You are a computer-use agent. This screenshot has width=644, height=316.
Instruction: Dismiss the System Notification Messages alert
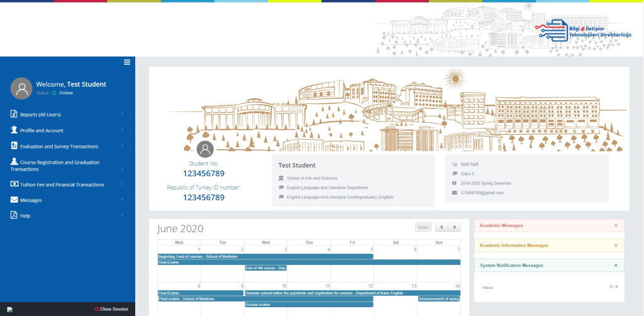[616, 266]
